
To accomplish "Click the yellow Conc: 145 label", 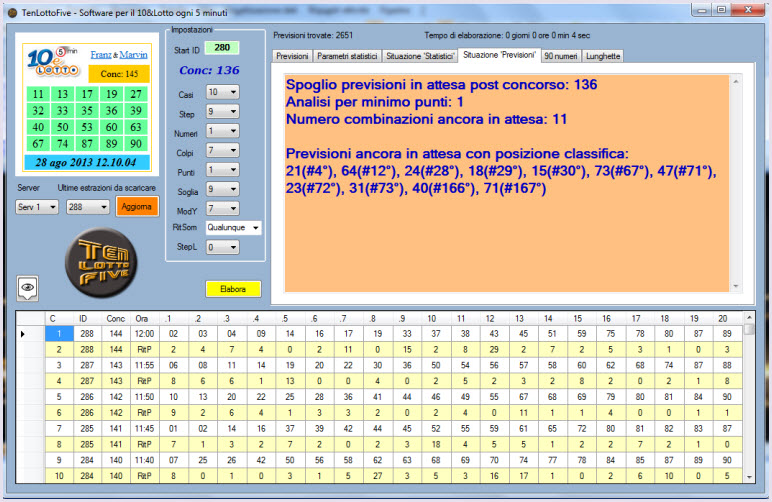I will click(x=119, y=74).
